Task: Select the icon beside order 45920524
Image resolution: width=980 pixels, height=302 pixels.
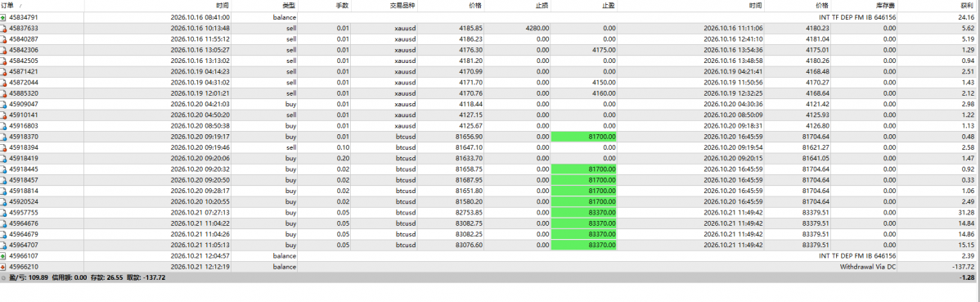Action: pos(4,201)
